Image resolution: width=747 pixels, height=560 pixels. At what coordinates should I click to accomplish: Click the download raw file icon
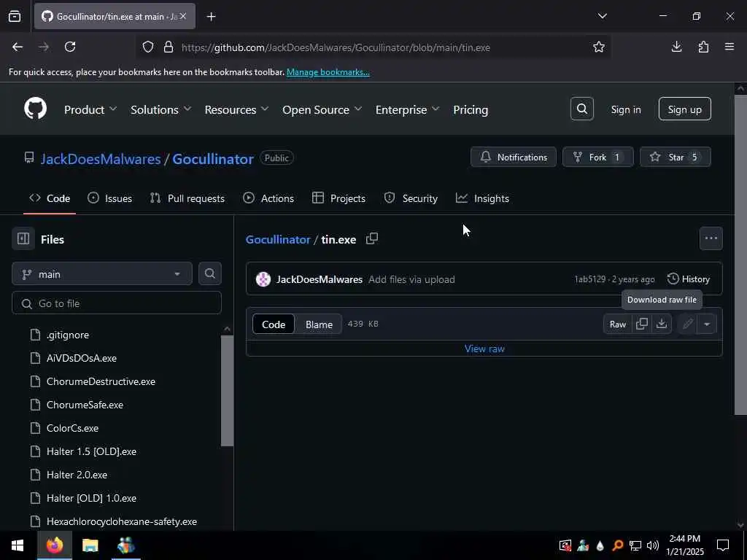point(662,324)
